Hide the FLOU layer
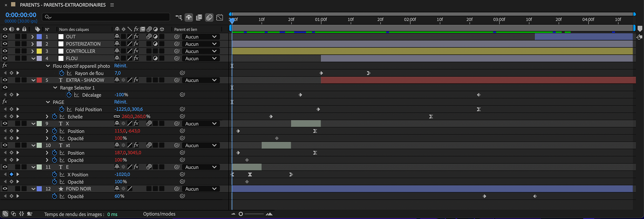Viewport: 644px width, 219px height. 5,58
